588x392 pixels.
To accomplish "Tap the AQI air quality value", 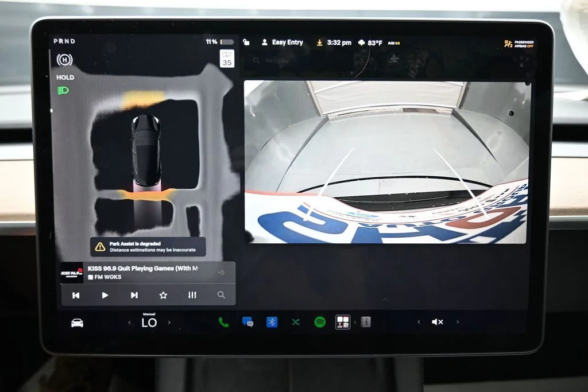I will pos(394,43).
